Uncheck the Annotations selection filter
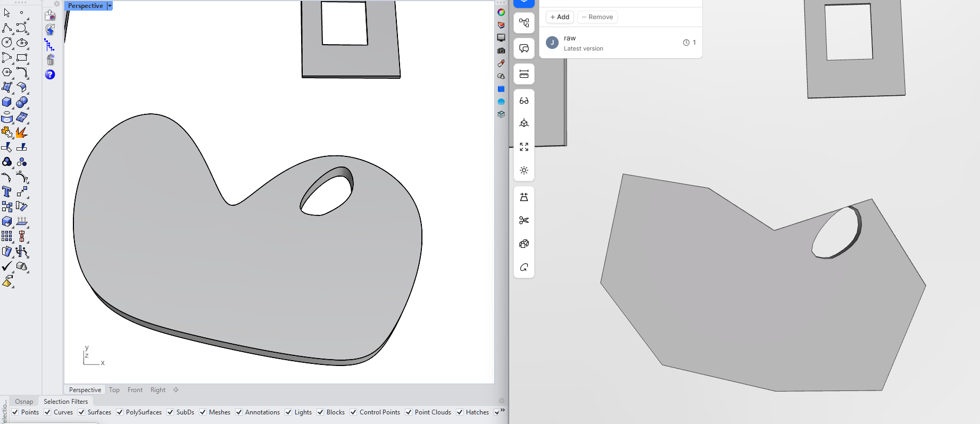980x424 pixels. click(x=239, y=412)
